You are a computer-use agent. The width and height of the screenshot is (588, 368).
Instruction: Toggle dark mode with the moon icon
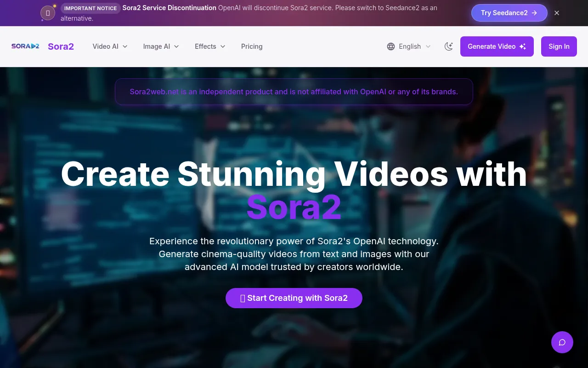point(449,46)
